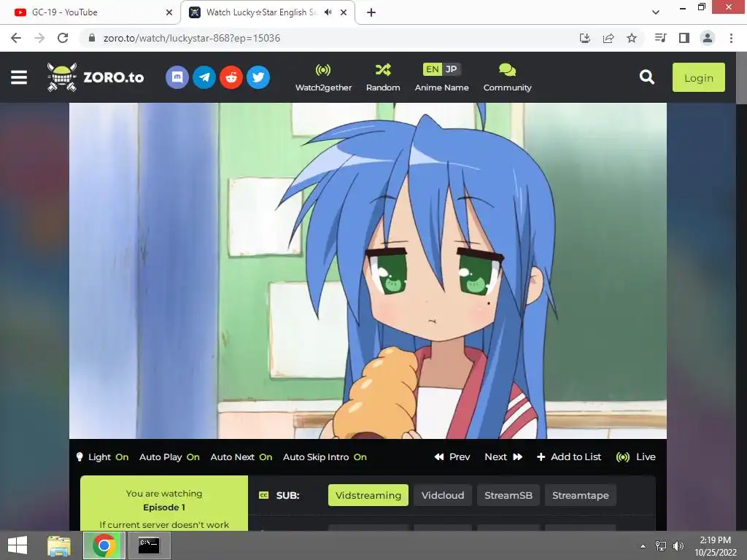Go to ZORO.to home via logo
The height and width of the screenshot is (560, 747).
pyautogui.click(x=96, y=77)
